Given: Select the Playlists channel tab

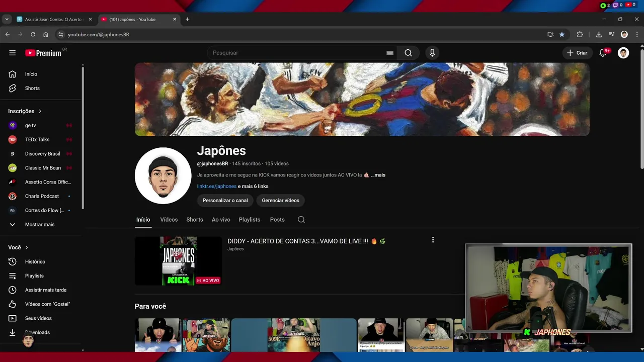Looking at the screenshot, I should point(250,220).
